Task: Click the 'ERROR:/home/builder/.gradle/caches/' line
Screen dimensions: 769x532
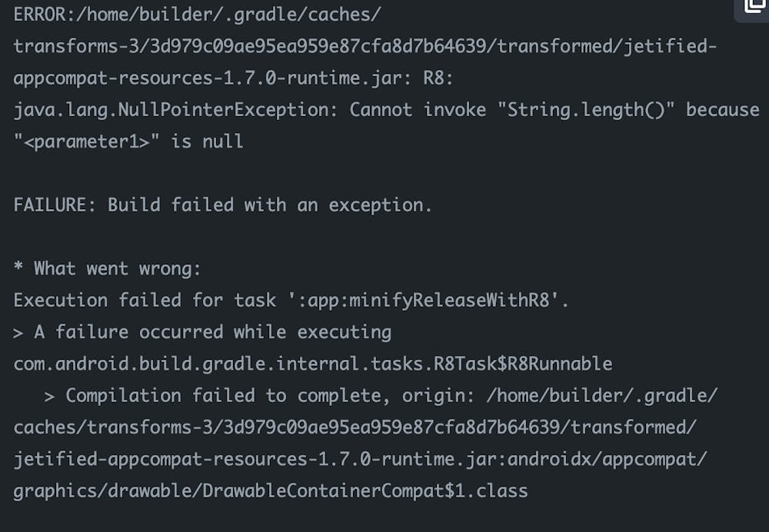Action: (197, 15)
